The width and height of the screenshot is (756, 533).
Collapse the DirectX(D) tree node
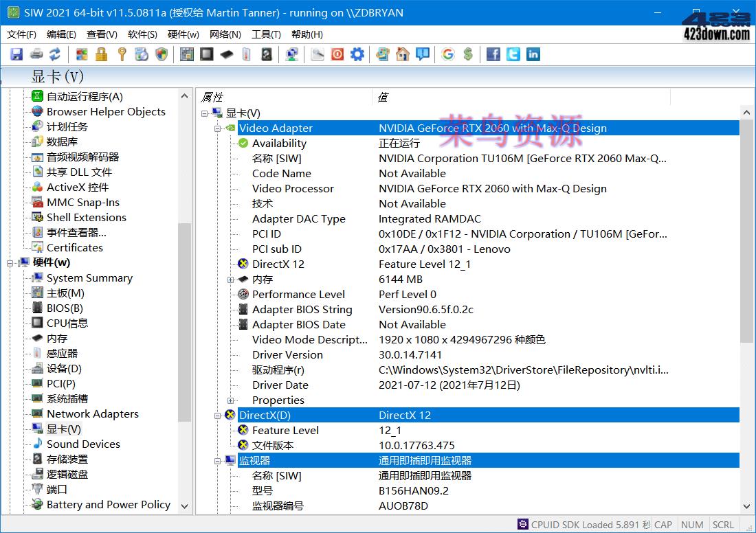point(218,415)
